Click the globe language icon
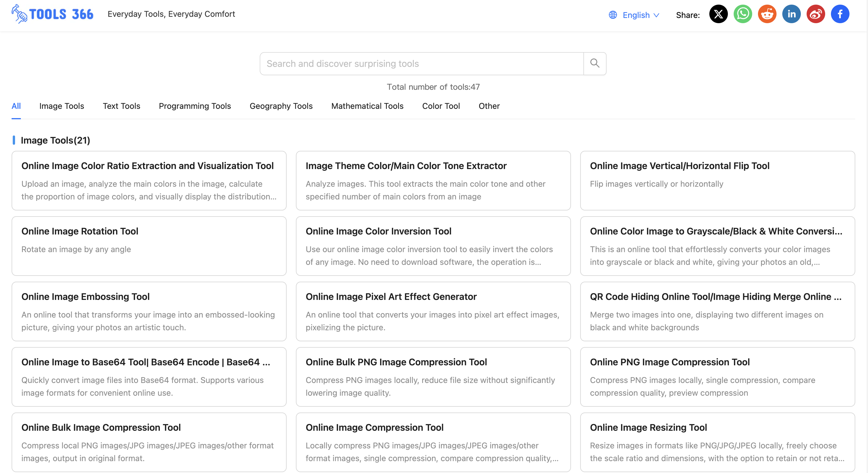868x473 pixels. point(613,15)
